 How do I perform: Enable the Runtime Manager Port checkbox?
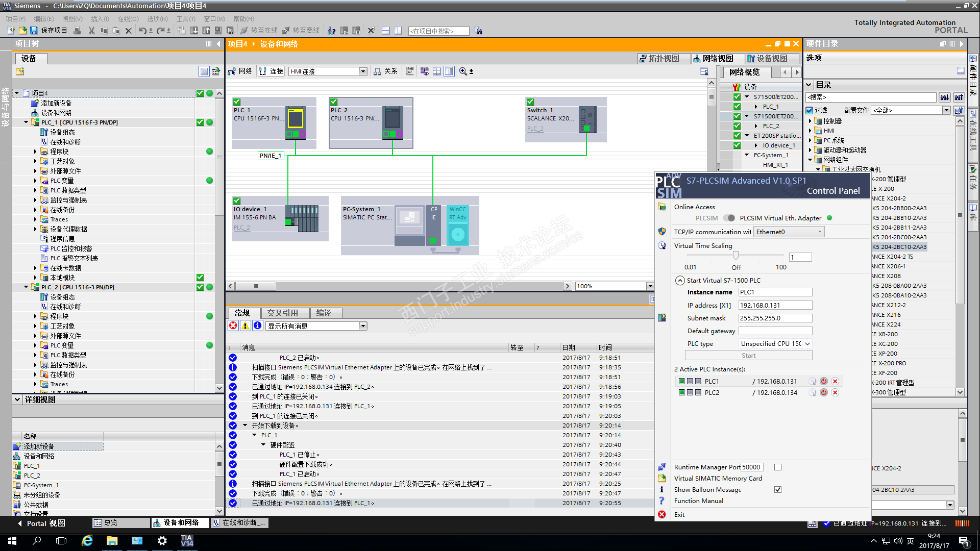click(778, 467)
